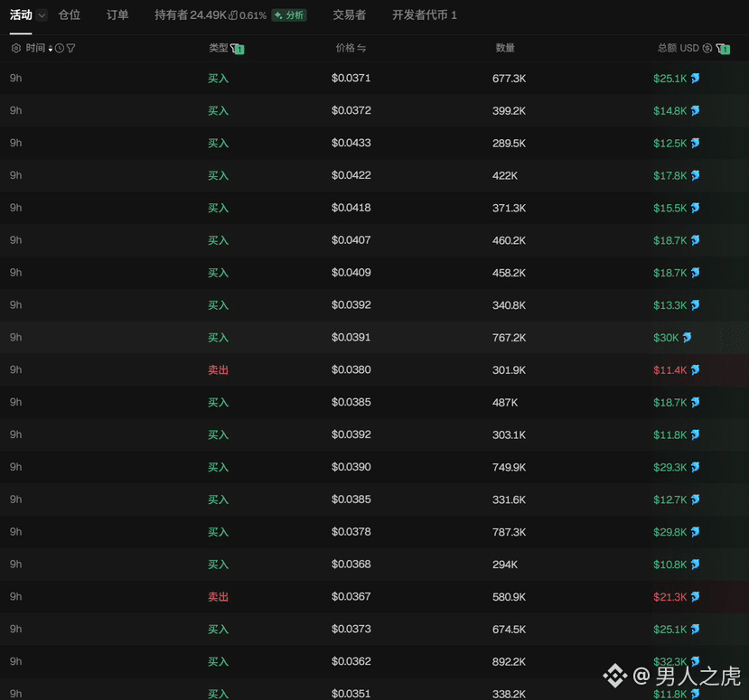This screenshot has height=700, width=749.
Task: Click the 买入 label in $0.0390 row
Action: [x=219, y=467]
